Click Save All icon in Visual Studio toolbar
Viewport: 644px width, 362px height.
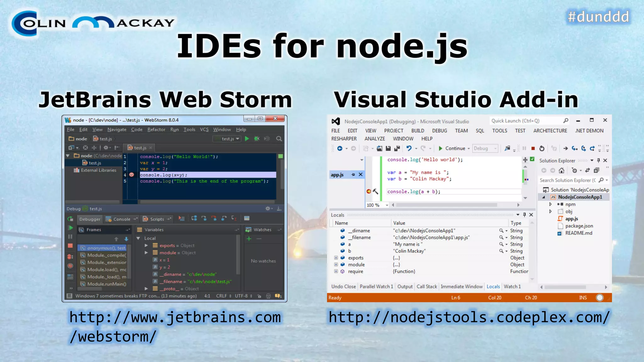tap(397, 148)
